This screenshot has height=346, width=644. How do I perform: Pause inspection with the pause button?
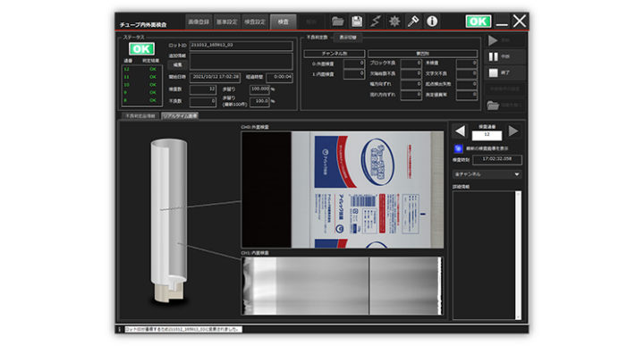pyautogui.click(x=504, y=56)
